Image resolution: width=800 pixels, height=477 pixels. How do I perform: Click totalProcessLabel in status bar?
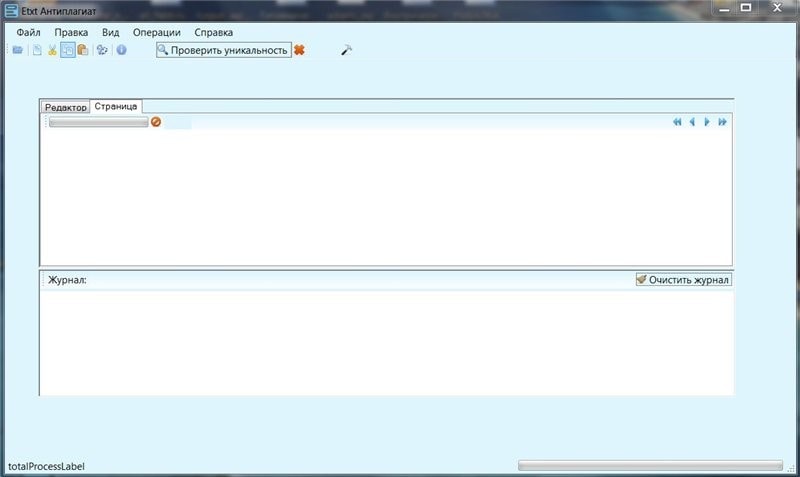click(46, 466)
